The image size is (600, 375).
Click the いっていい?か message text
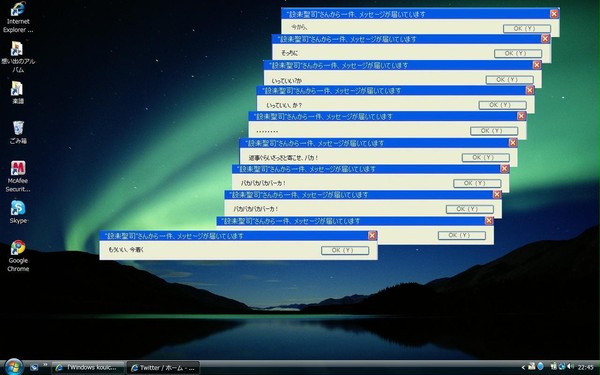click(287, 81)
